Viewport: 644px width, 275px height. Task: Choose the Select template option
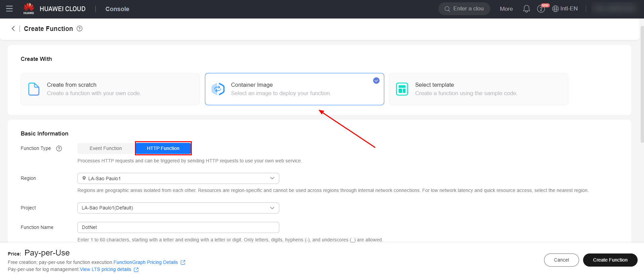click(x=478, y=89)
